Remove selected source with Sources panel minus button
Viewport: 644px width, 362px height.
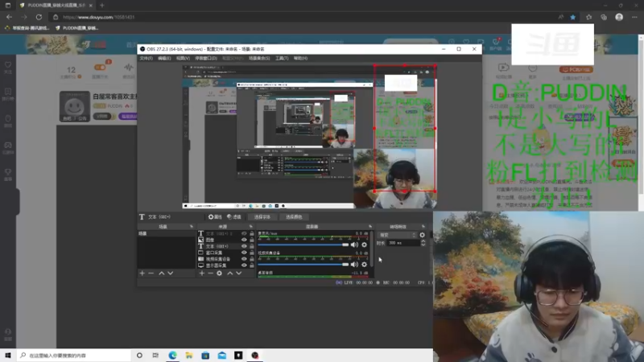[x=210, y=274]
